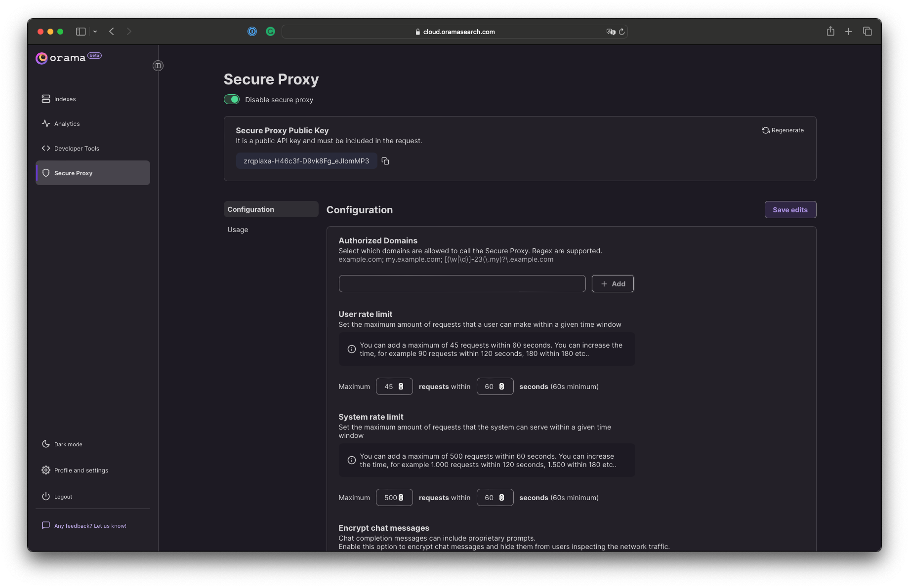Click the info icon in user rate limit note
This screenshot has height=588, width=909.
352,349
